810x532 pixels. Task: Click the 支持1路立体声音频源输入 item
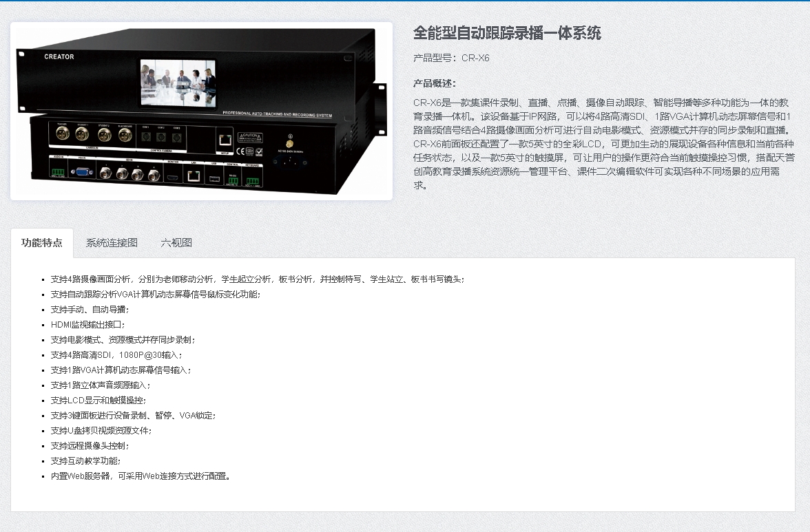pyautogui.click(x=101, y=385)
